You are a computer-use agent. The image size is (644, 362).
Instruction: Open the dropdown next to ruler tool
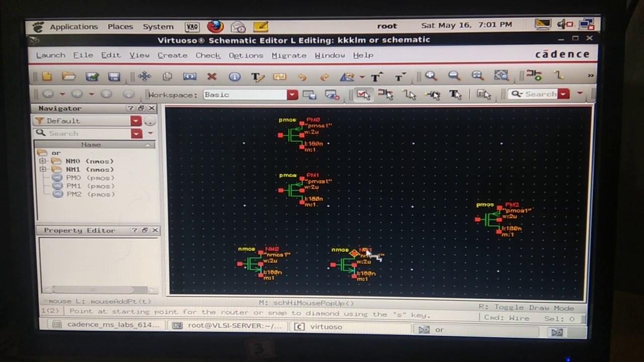click(362, 77)
